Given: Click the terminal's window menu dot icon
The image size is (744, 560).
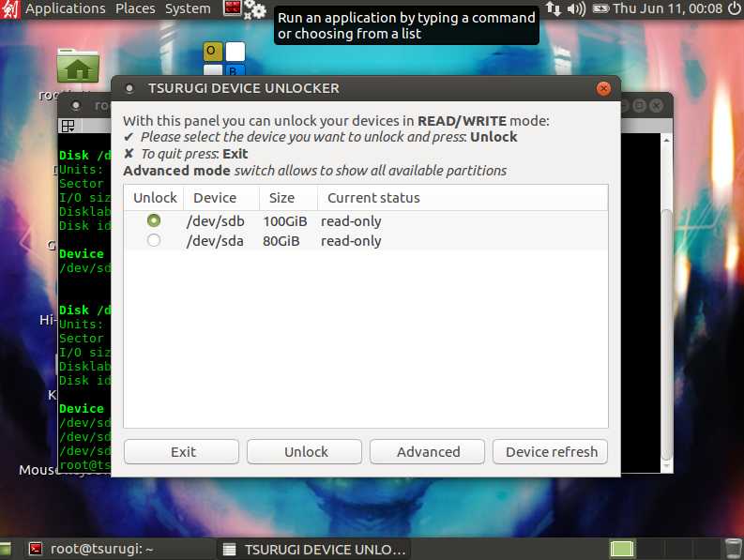Looking at the screenshot, I should pos(76,105).
